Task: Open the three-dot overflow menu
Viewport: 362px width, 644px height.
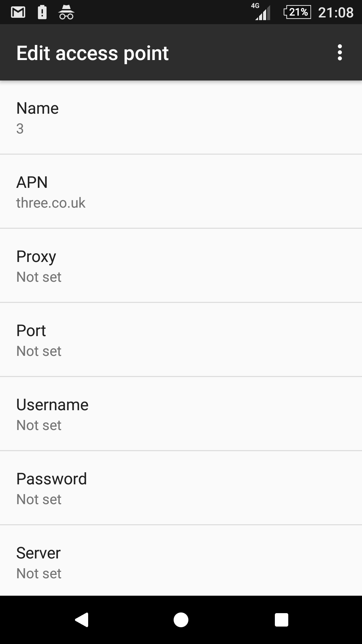Action: click(x=340, y=53)
